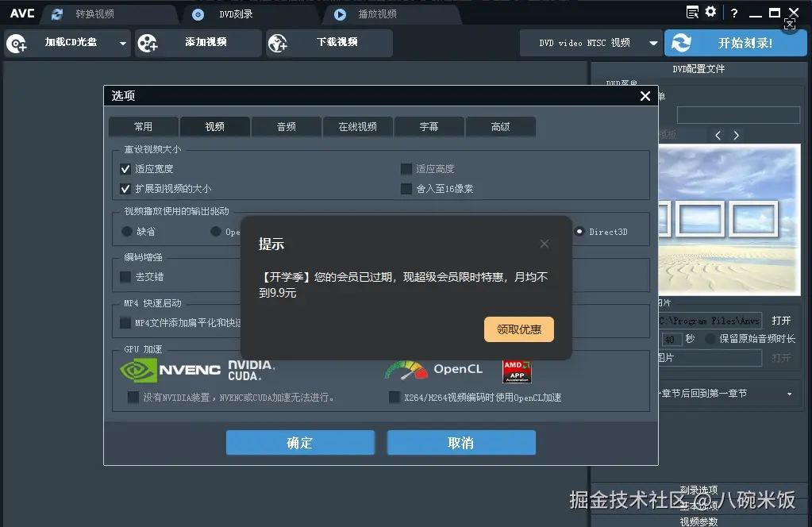Click the 领取优惠 button
The height and width of the screenshot is (527, 812).
coord(519,329)
